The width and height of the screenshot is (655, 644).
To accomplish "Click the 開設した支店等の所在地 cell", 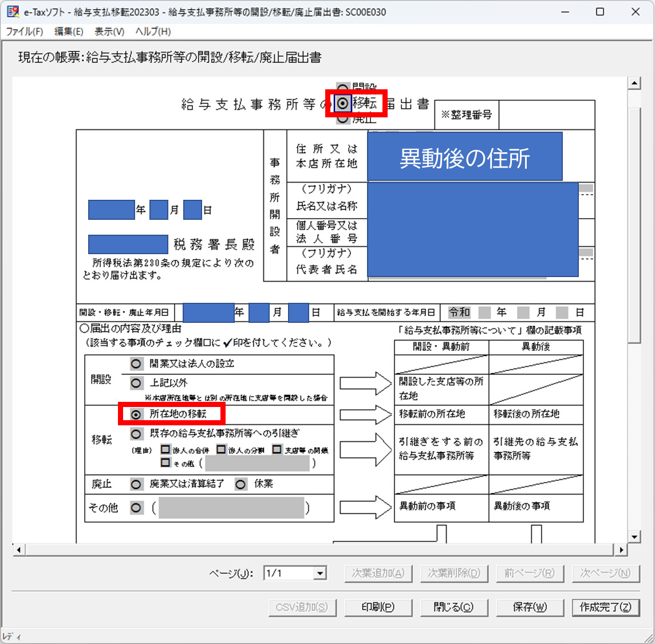I will tap(441, 389).
